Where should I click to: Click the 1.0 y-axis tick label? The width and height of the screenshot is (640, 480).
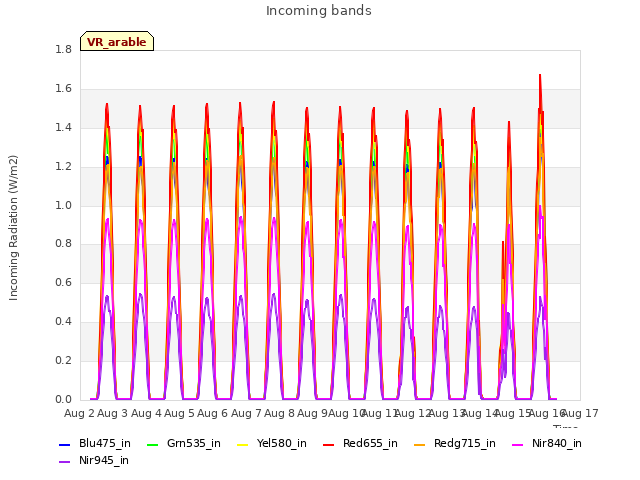[x=63, y=205]
